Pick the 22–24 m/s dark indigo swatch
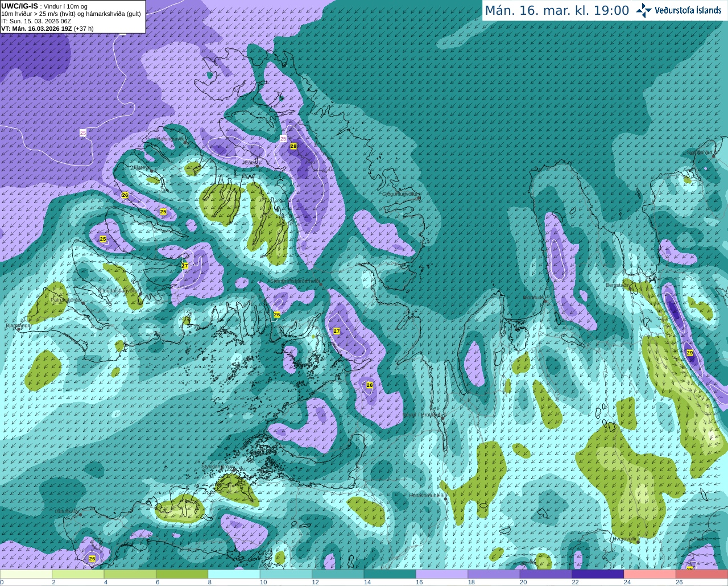Image resolution: width=728 pixels, height=586 pixels. click(598, 574)
